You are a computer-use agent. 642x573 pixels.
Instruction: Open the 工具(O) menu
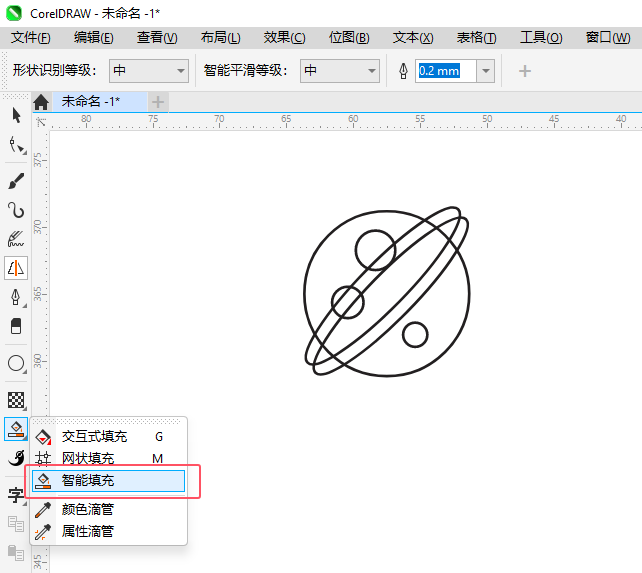pyautogui.click(x=541, y=38)
